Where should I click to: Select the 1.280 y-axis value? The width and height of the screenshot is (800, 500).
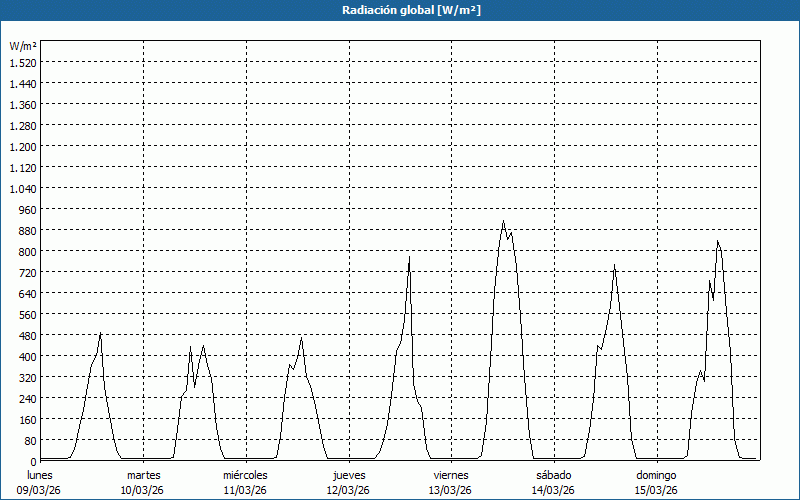coord(23,126)
